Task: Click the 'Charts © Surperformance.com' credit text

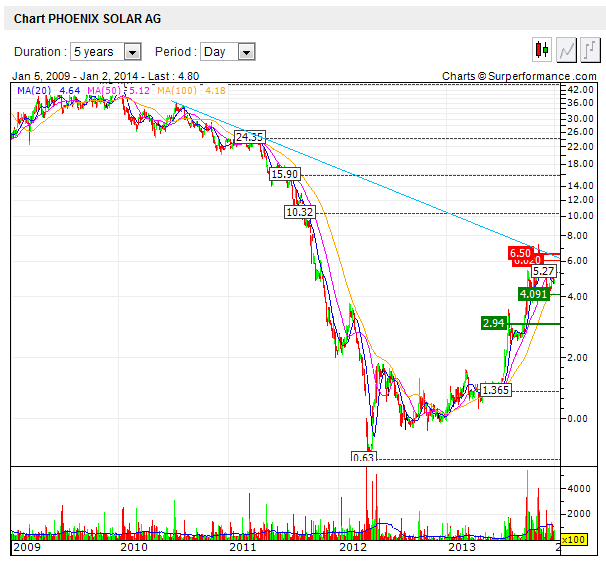Action: (519, 76)
